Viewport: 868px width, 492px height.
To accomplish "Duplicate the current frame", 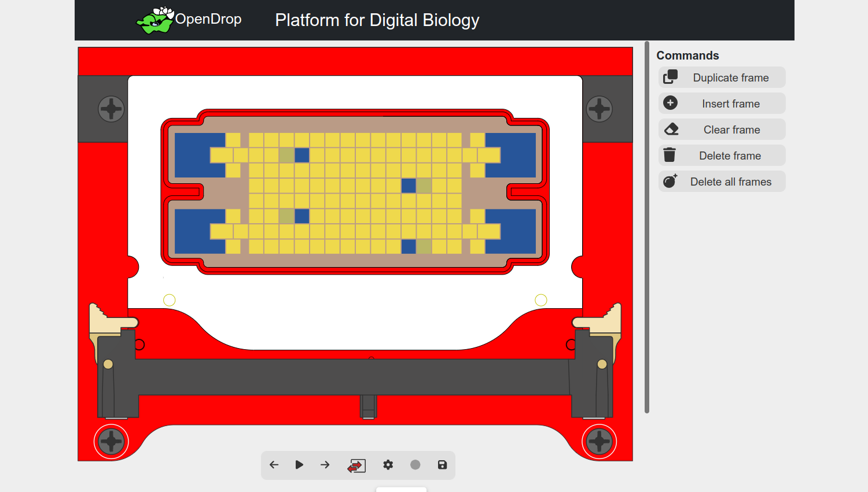I will pyautogui.click(x=722, y=77).
